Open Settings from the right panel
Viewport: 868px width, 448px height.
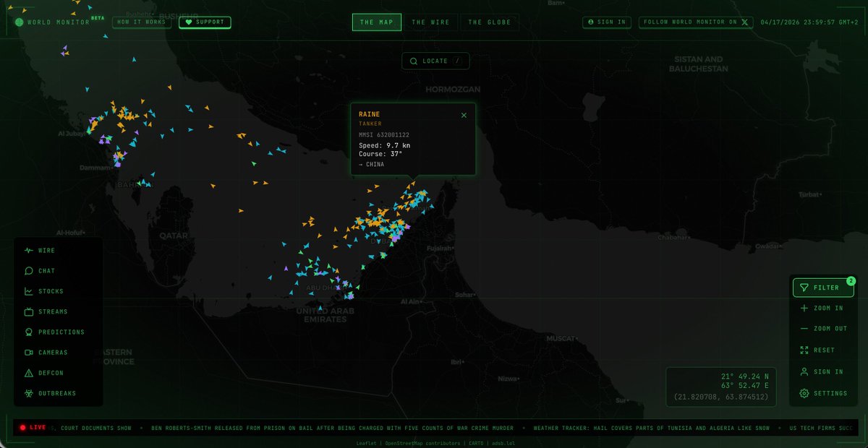(x=823, y=393)
